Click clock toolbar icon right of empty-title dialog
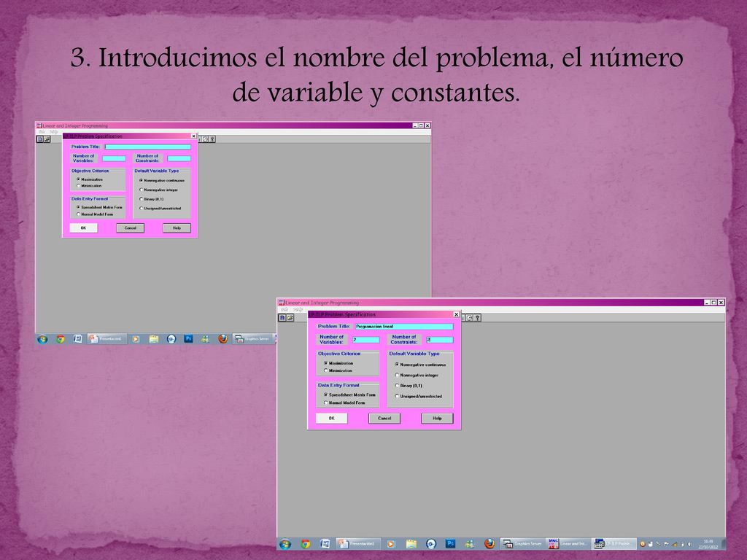This screenshot has height=560, width=747. [205, 139]
